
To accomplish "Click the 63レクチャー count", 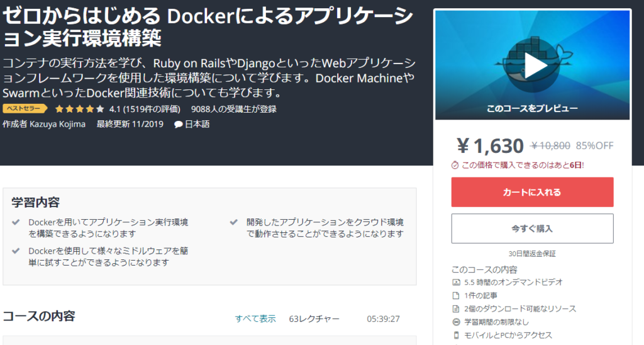I will coord(314,319).
